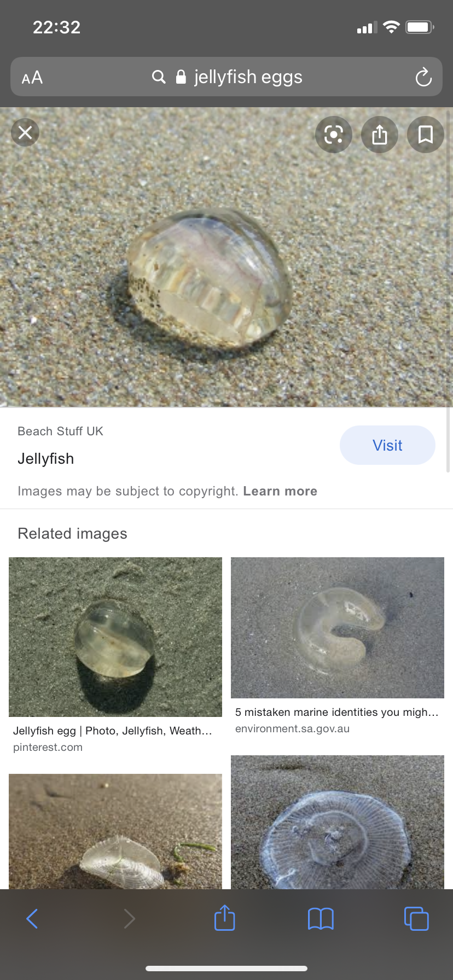Open Safari bookmarks book icon
Viewport: 453px width, 980px height.
(x=321, y=919)
